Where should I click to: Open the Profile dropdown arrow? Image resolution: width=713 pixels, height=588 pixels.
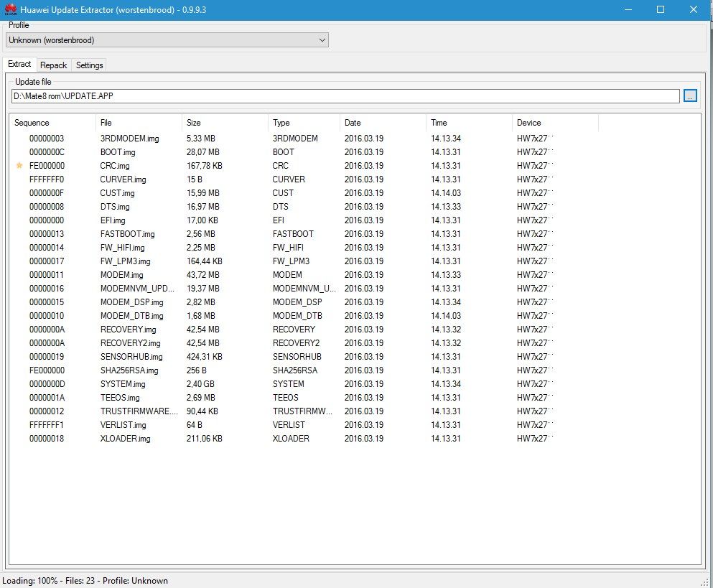pos(322,40)
